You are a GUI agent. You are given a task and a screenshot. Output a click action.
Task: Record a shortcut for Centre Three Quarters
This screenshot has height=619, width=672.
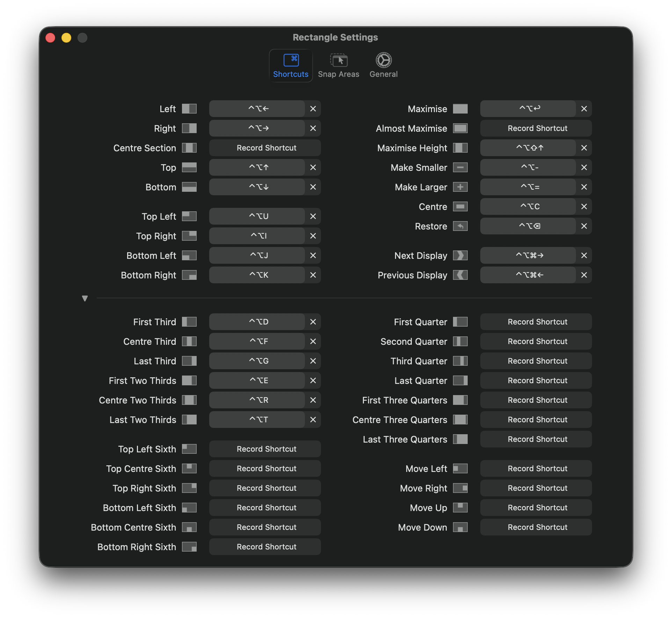[x=536, y=420]
